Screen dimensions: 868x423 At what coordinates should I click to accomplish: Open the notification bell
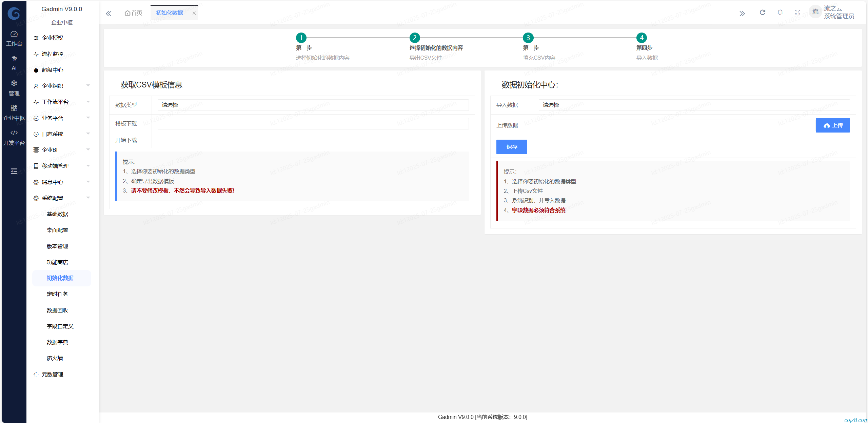tap(780, 13)
